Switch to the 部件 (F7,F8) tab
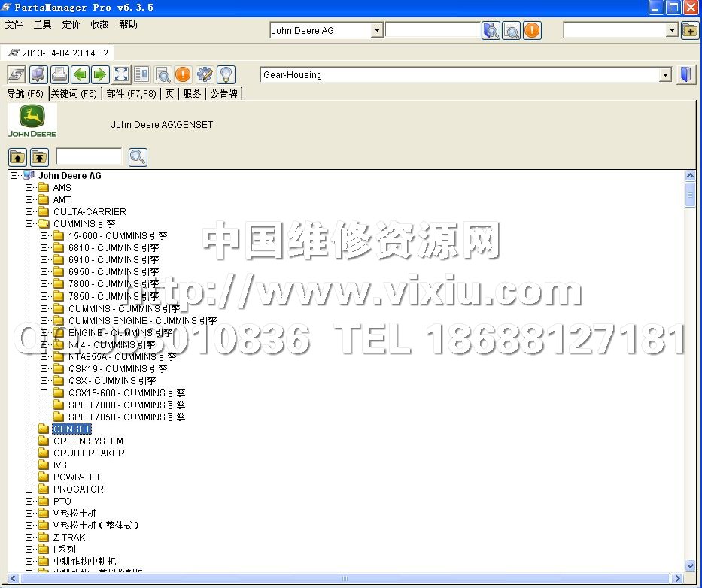The height and width of the screenshot is (588, 702). coord(131,94)
